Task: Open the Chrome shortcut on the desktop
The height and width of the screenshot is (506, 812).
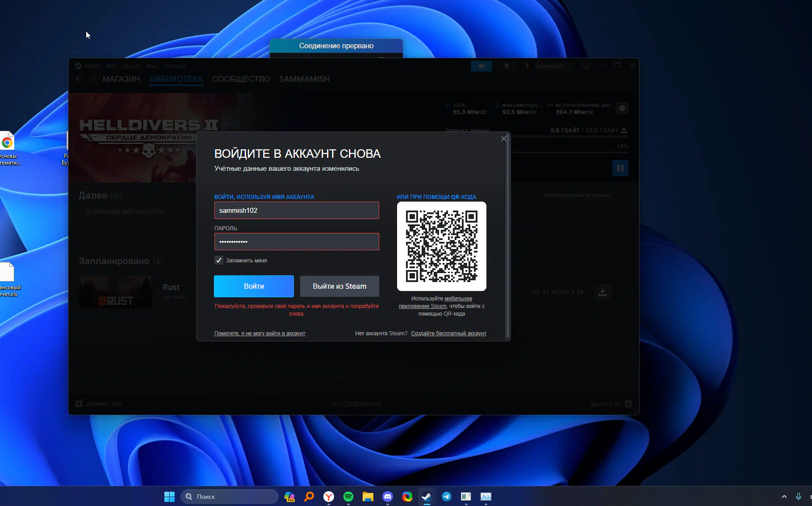Action: pos(7,148)
